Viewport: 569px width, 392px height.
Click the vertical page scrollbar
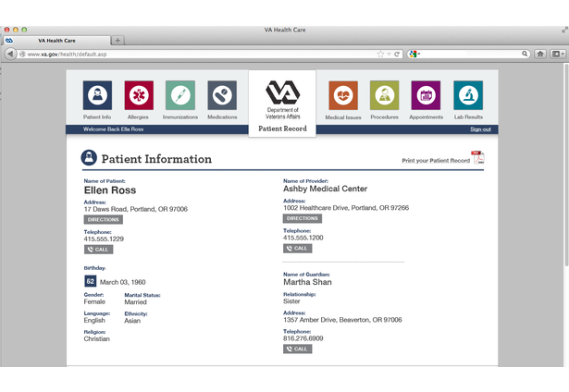566,165
